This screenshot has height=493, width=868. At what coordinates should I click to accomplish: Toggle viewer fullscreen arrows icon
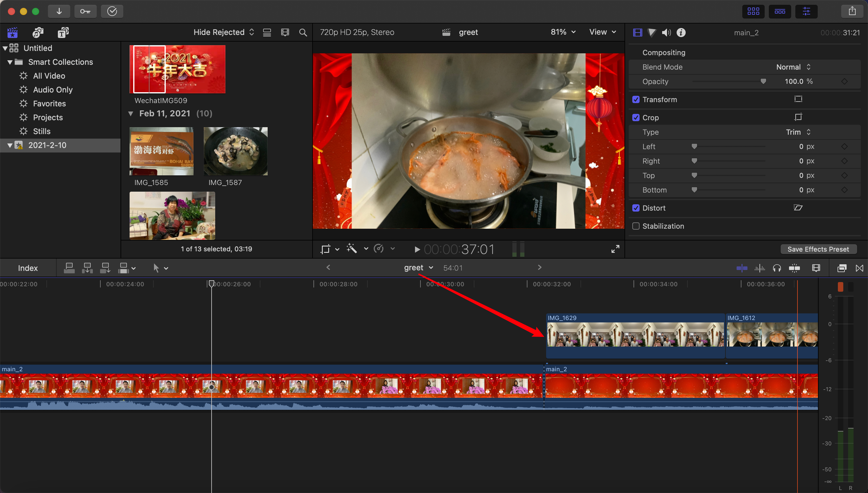(615, 249)
